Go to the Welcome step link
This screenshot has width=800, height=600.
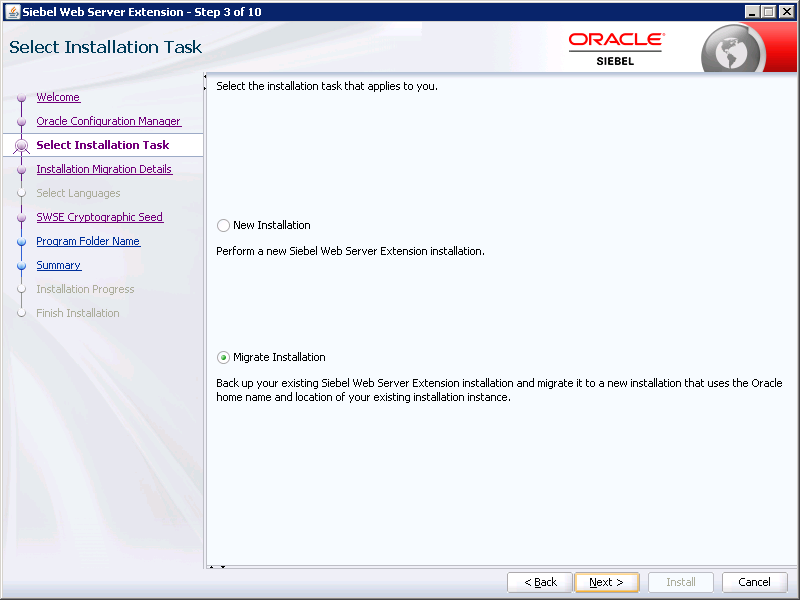click(58, 97)
